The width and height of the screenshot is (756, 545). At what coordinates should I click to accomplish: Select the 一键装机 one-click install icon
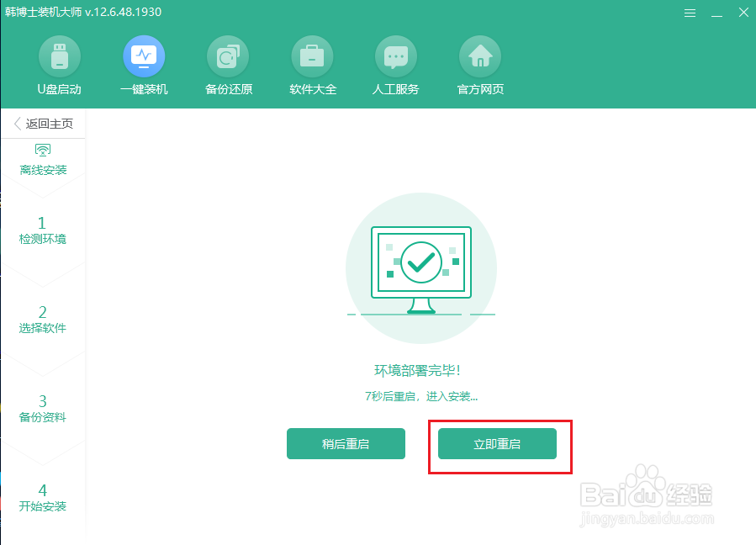click(144, 56)
